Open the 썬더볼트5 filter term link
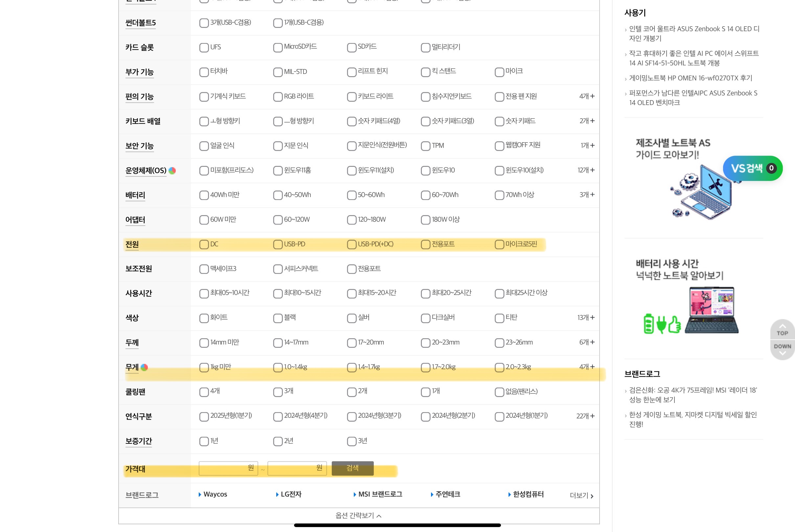Image resolution: width=795 pixels, height=532 pixels. tap(141, 23)
